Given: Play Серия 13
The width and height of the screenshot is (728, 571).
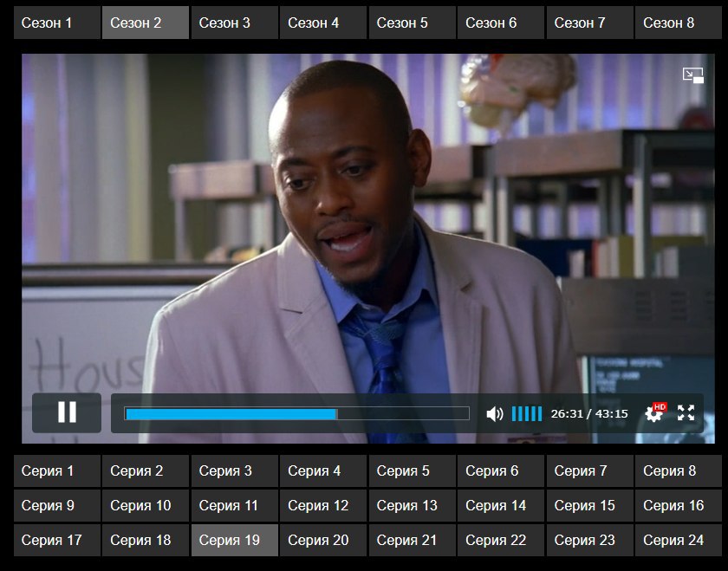Looking at the screenshot, I should (x=413, y=505).
